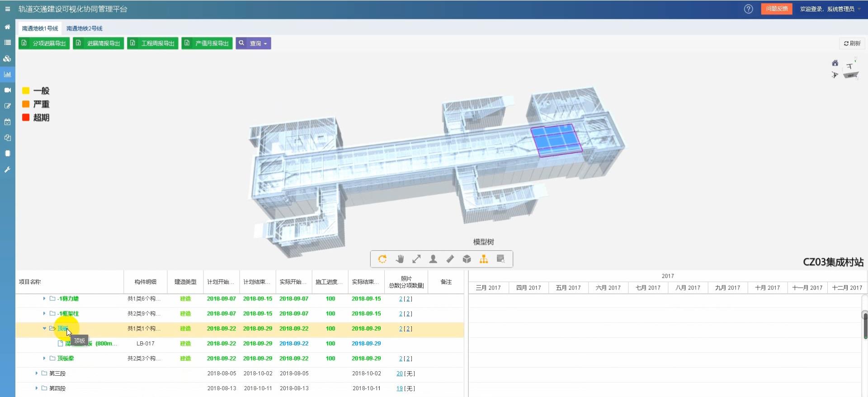This screenshot has width=868, height=397.
Task: Select the pan hand tool in viewer toolbar
Action: pyautogui.click(x=400, y=259)
